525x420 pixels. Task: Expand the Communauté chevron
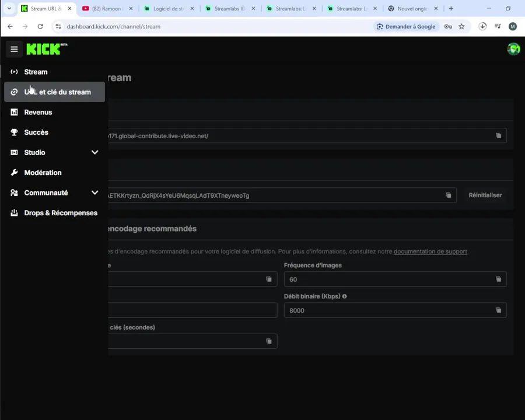pos(94,192)
